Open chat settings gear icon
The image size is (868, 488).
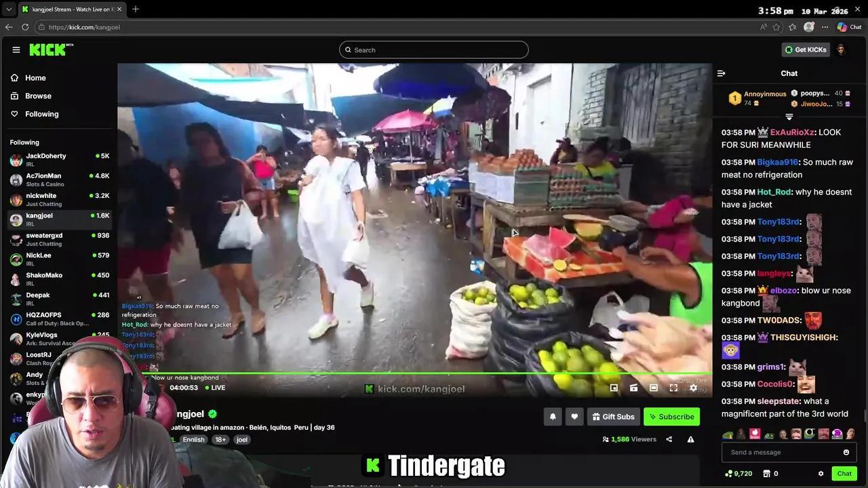click(x=821, y=474)
